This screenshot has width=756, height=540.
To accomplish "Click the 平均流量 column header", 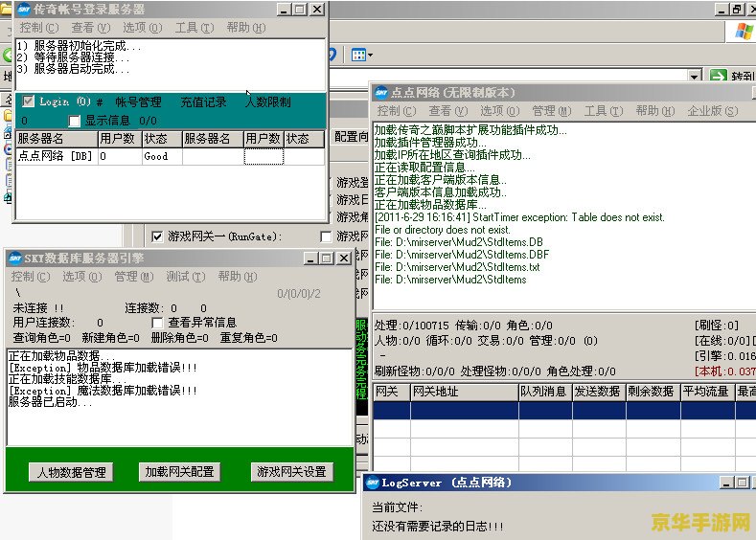I will click(x=708, y=392).
